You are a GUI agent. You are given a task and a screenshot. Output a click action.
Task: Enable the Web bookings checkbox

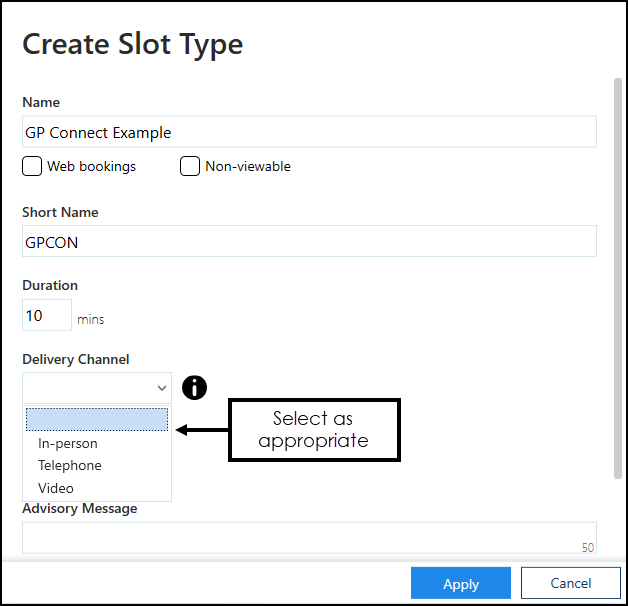pyautogui.click(x=32, y=166)
